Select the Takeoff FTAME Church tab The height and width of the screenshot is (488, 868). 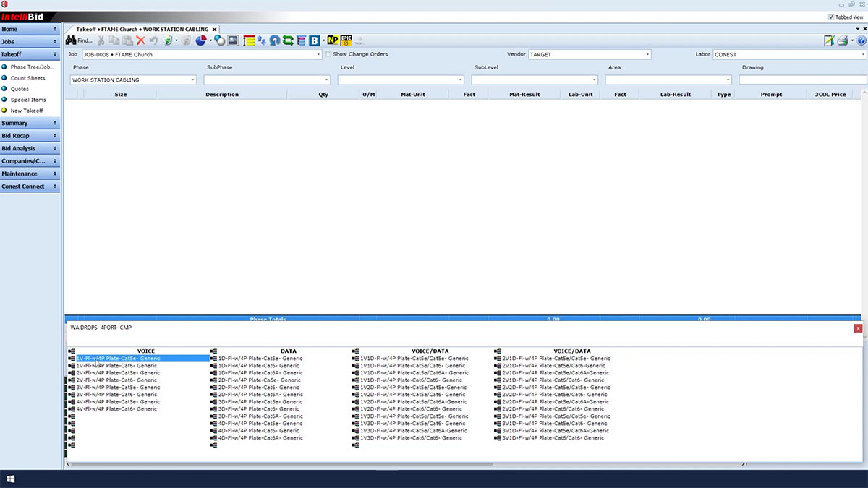[x=142, y=30]
